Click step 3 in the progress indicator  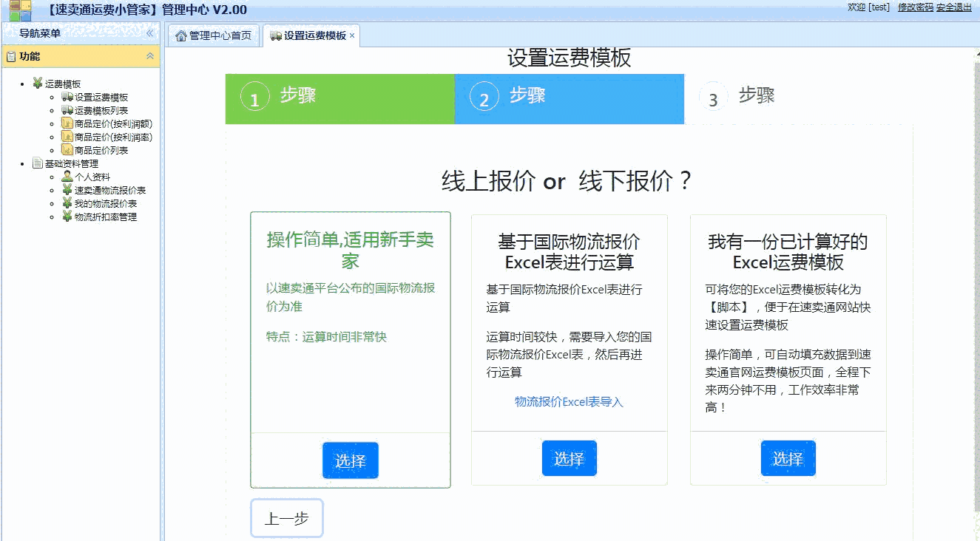712,96
